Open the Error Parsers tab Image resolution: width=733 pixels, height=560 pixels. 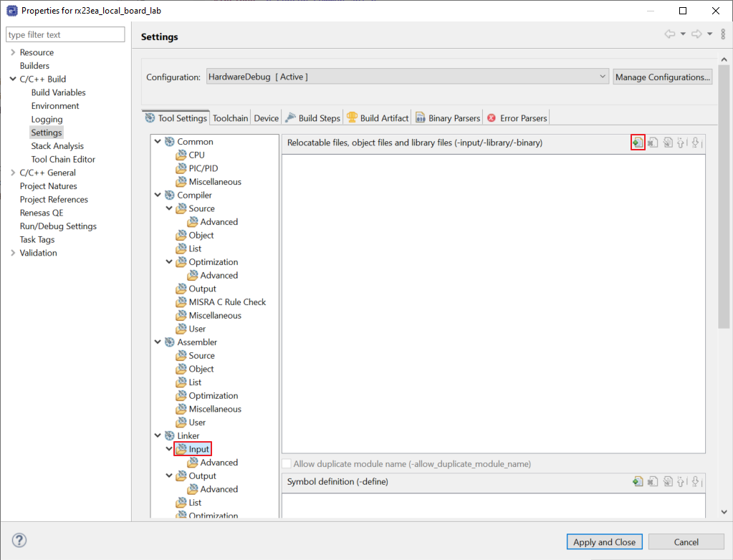click(x=517, y=118)
